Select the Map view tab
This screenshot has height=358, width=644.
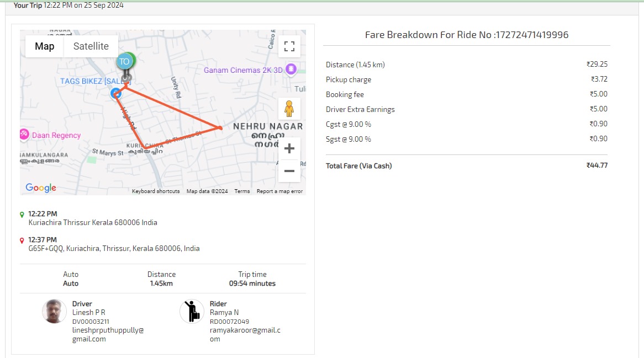[45, 46]
